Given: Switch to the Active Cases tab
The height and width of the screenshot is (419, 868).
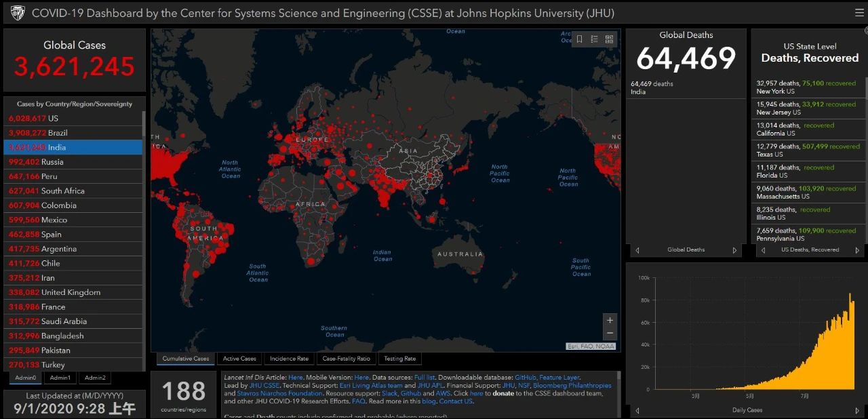Looking at the screenshot, I should (x=239, y=359).
